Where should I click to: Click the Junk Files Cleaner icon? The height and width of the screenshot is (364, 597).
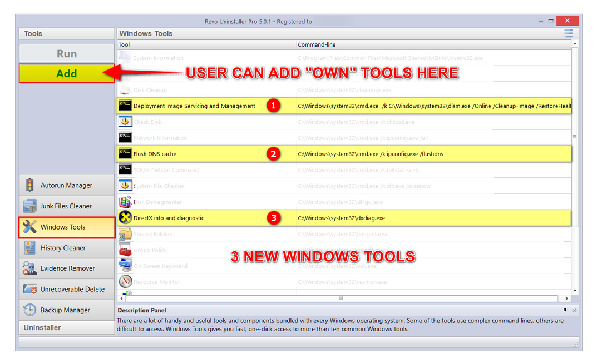pos(29,206)
